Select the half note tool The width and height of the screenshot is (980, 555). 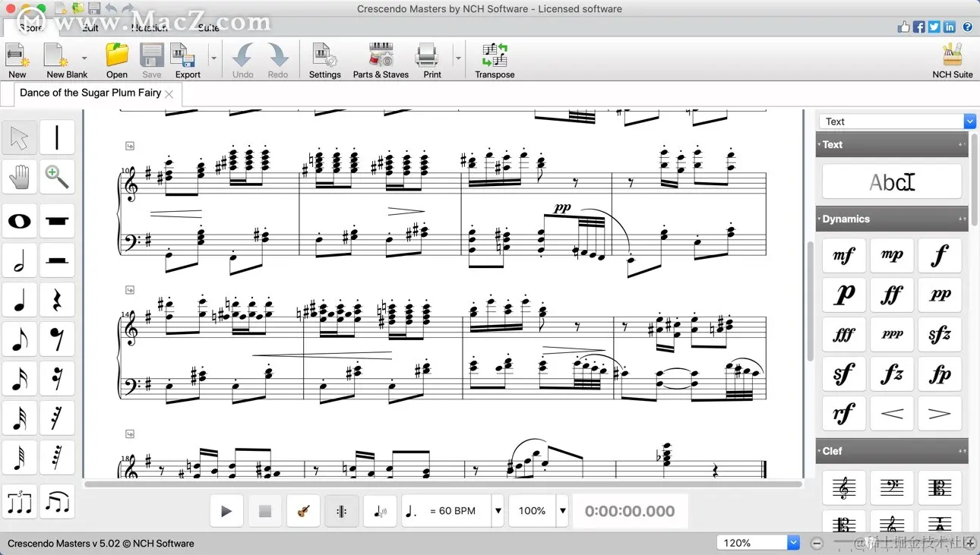click(x=20, y=260)
